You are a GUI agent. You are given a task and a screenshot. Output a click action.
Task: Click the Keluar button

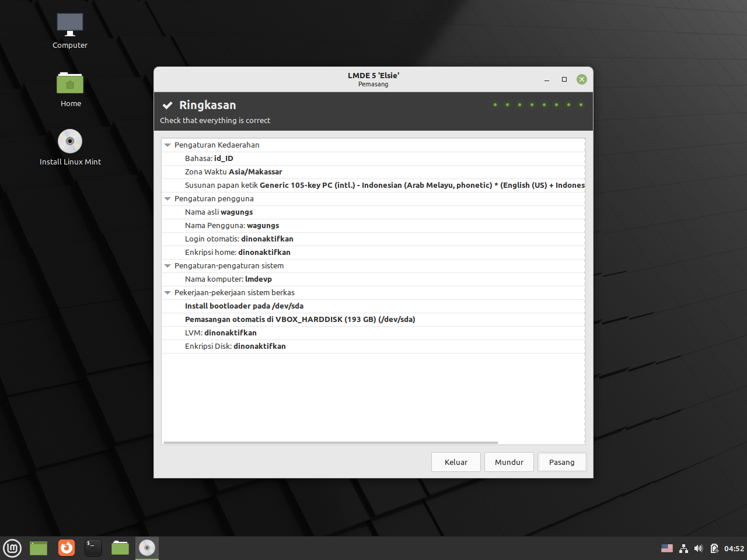coord(456,462)
